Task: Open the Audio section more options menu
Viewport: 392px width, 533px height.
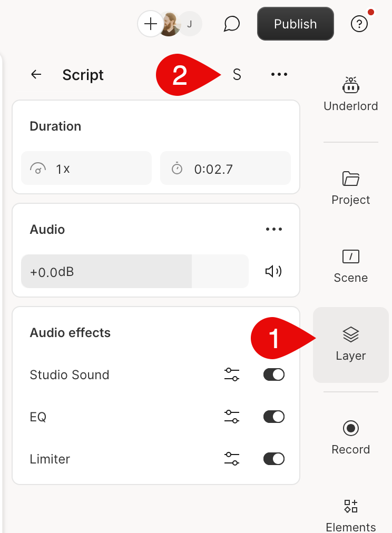Action: pyautogui.click(x=273, y=229)
